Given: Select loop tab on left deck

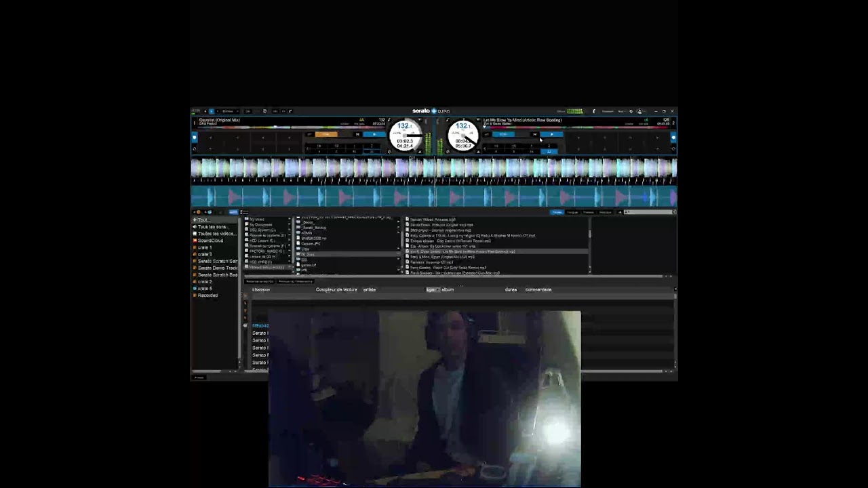Looking at the screenshot, I should coord(195,149).
